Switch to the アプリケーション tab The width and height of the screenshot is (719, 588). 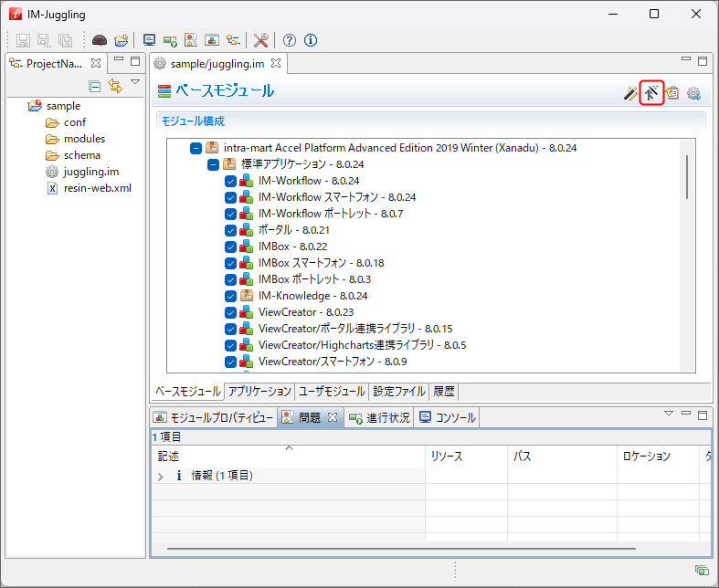pyautogui.click(x=259, y=392)
